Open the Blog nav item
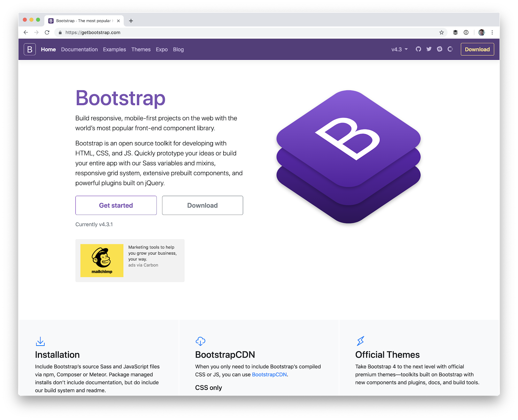Screen dimensions: 518x420 pos(178,49)
